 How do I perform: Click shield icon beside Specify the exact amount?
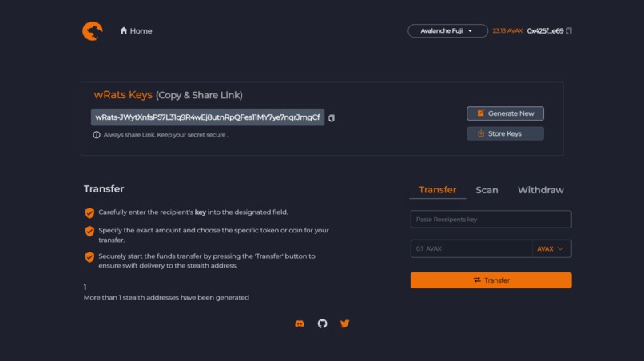(89, 232)
